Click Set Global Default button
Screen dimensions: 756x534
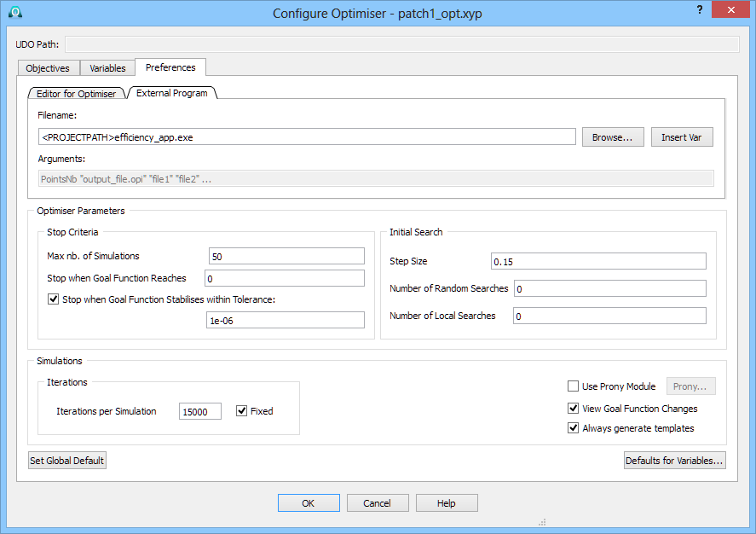coord(67,461)
